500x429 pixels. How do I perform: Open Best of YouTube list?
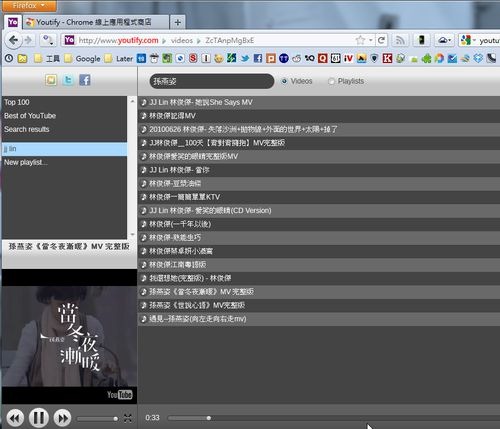pos(64,116)
